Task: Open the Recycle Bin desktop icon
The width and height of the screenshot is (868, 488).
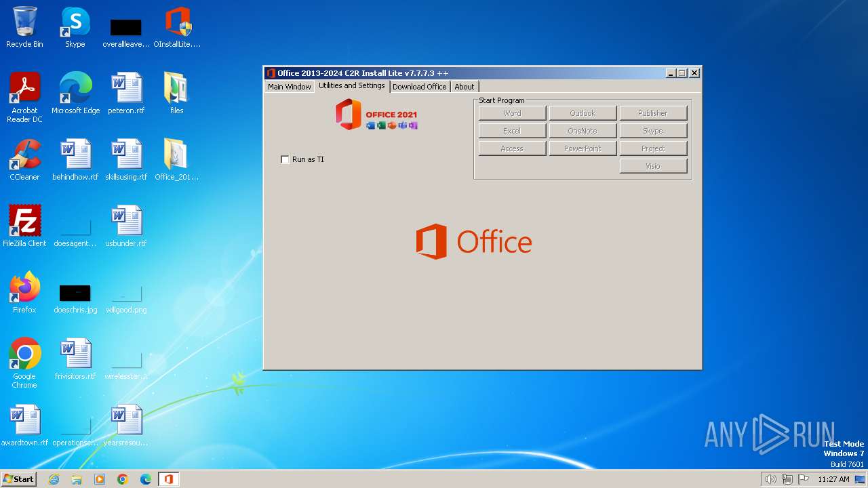Action: [x=24, y=27]
